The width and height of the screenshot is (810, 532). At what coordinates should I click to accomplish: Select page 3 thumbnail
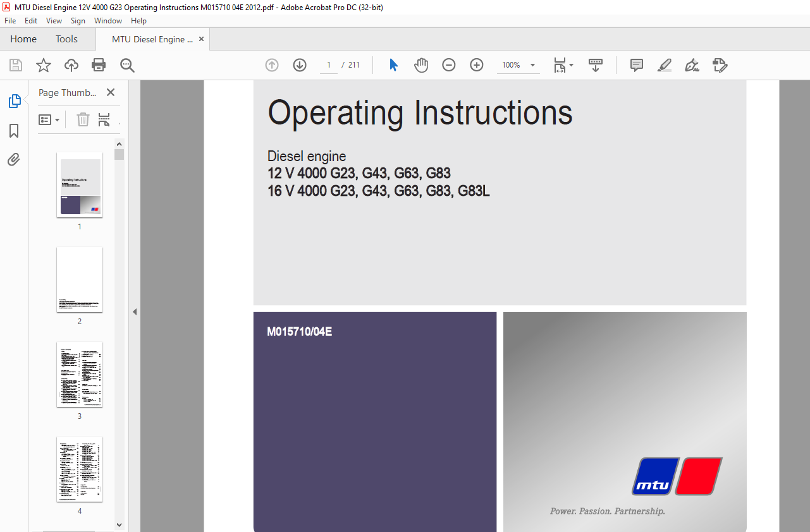(x=80, y=375)
